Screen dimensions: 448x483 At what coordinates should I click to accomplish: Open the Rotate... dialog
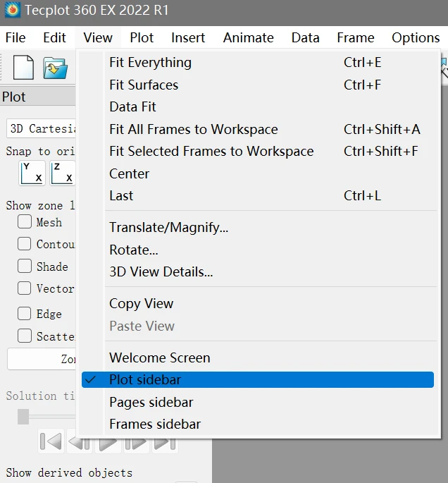pos(134,250)
